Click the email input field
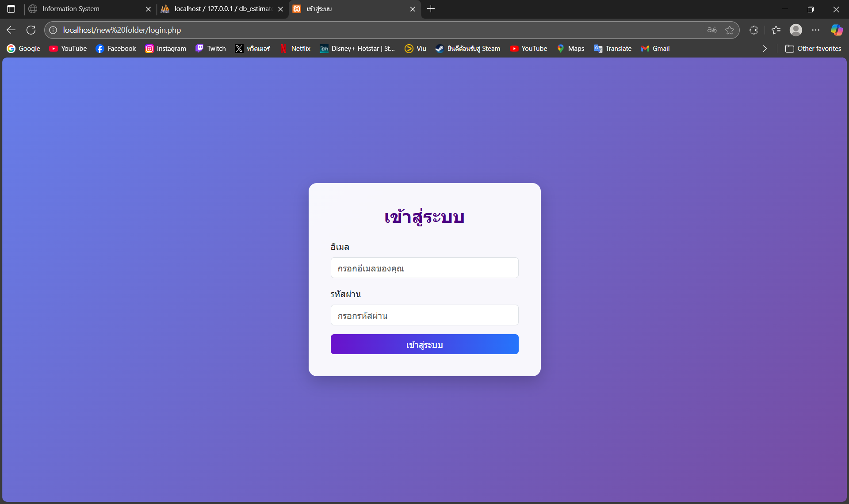Viewport: 849px width, 504px height. tap(424, 268)
